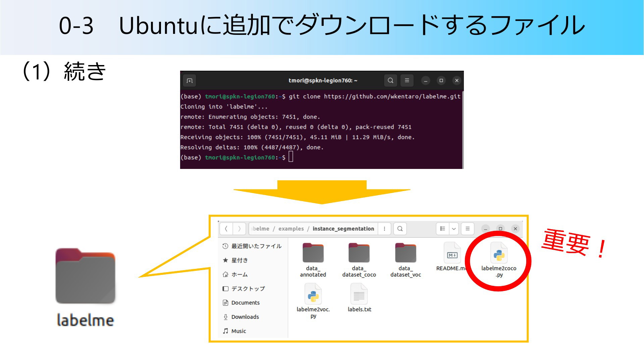Go to Home (ホーム) in sidebar
Viewport: 644px width, 362px height.
click(x=252, y=275)
